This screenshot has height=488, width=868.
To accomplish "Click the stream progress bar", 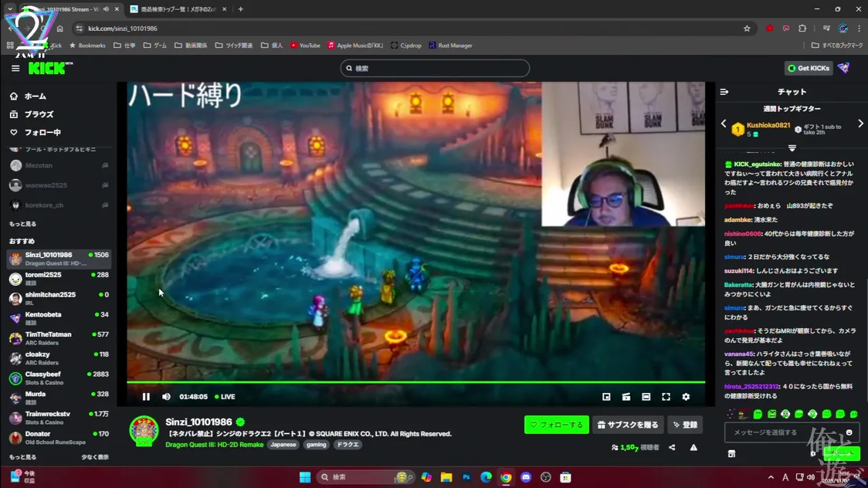I will point(416,382).
